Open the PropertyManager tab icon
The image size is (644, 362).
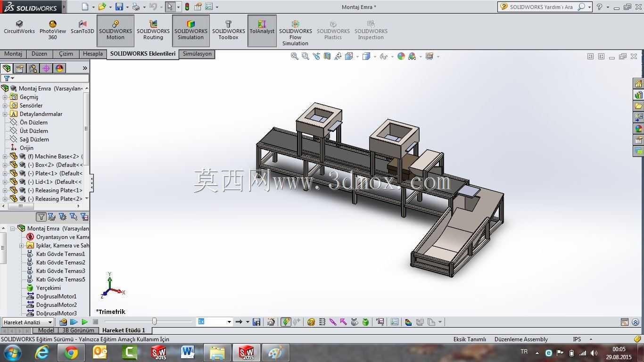click(20, 68)
